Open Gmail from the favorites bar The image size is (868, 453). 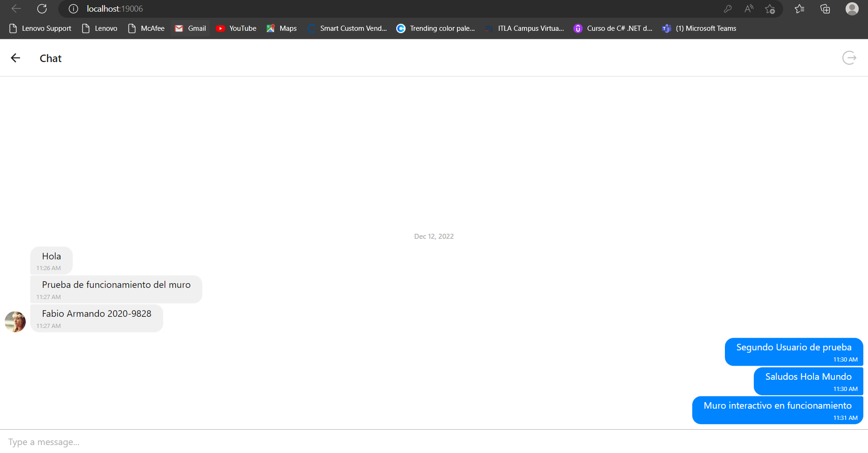click(190, 28)
